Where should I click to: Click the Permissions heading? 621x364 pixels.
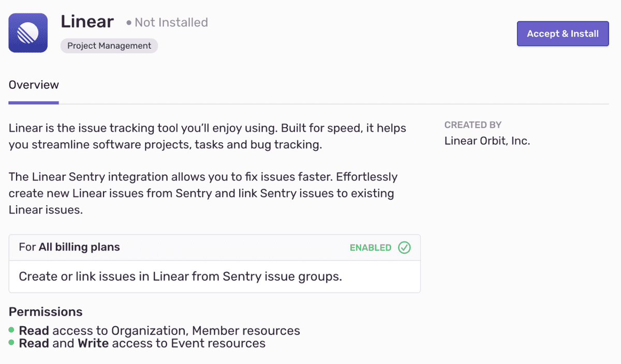46,312
